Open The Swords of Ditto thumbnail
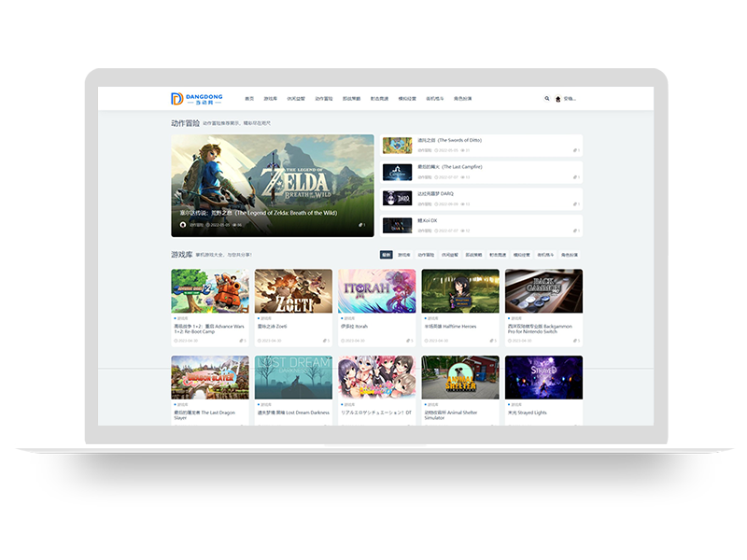This screenshot has height=560, width=747. coord(397,146)
